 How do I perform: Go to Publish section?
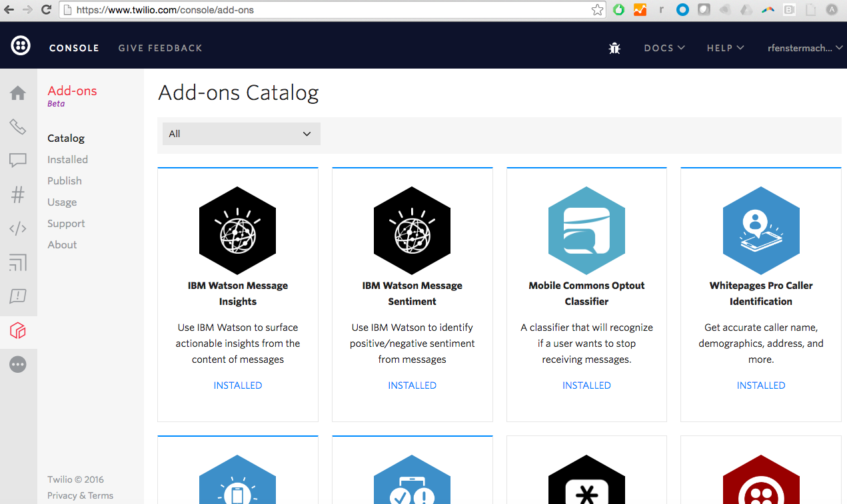click(65, 181)
